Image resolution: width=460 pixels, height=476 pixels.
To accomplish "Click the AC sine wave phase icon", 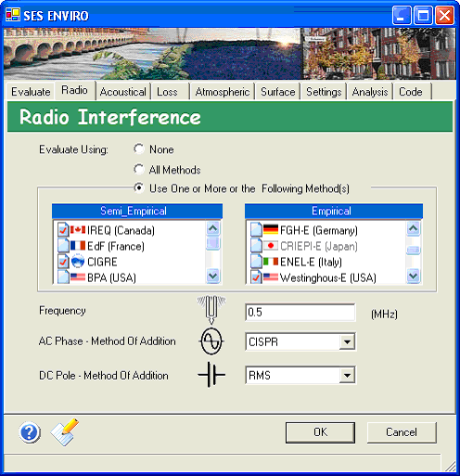I will pos(211,341).
